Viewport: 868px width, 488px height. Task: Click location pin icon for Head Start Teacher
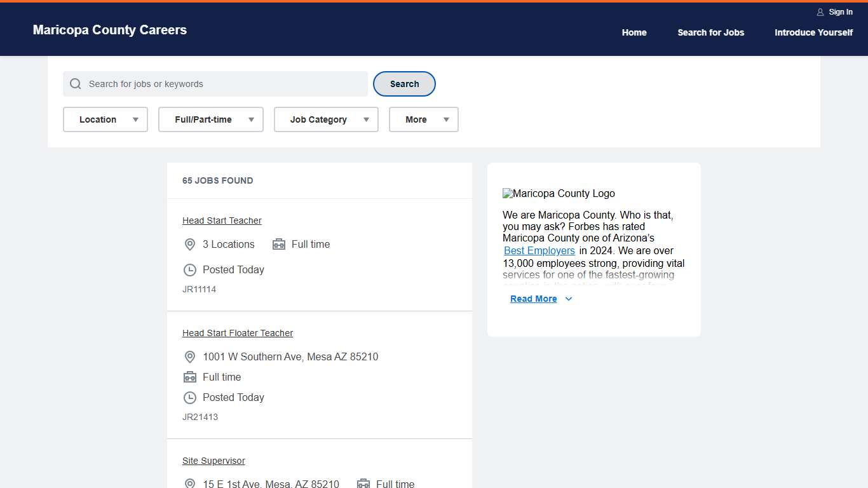click(x=189, y=245)
